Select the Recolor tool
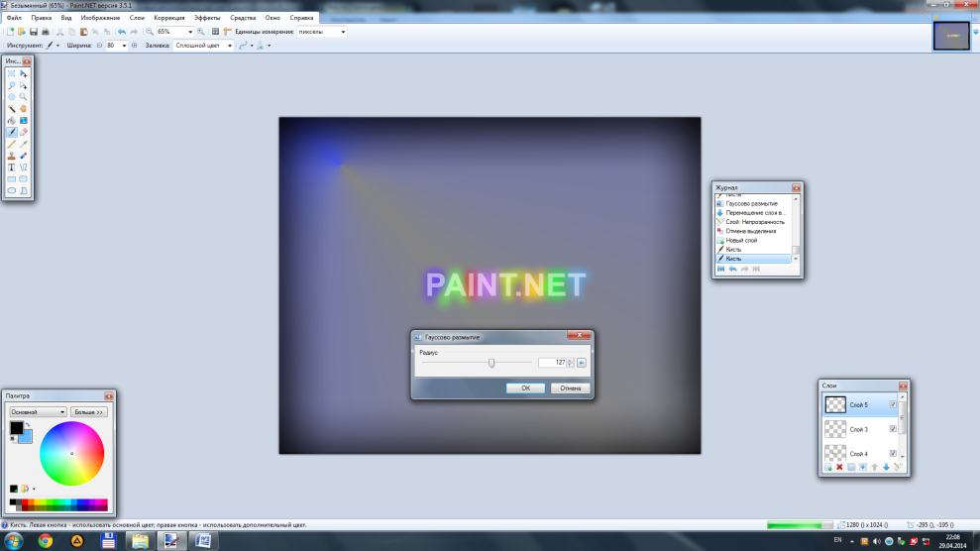The height and width of the screenshot is (551, 980). coord(23,156)
